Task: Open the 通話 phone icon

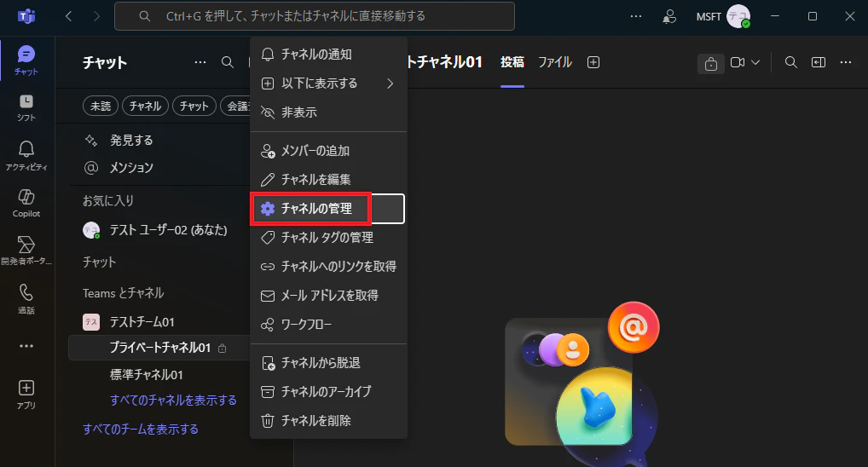Action: click(26, 299)
